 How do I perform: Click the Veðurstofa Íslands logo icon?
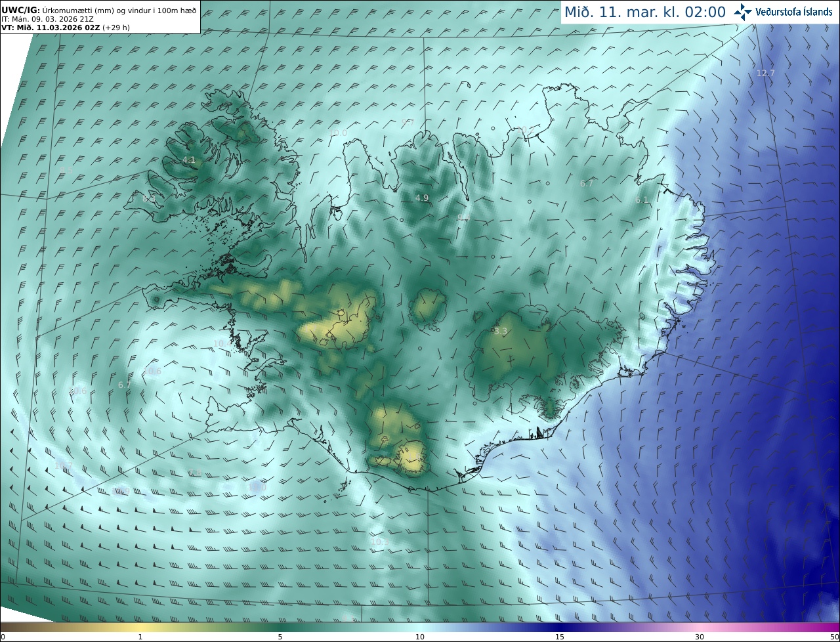743,12
